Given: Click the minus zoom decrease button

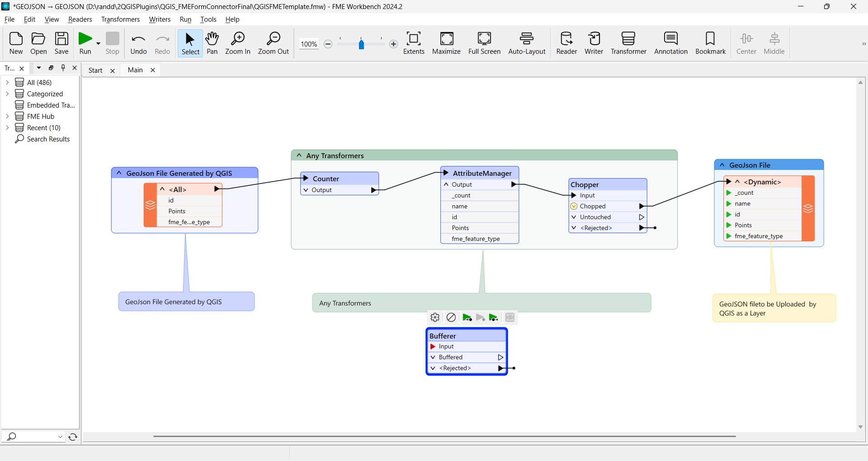Looking at the screenshot, I should pyautogui.click(x=328, y=44).
